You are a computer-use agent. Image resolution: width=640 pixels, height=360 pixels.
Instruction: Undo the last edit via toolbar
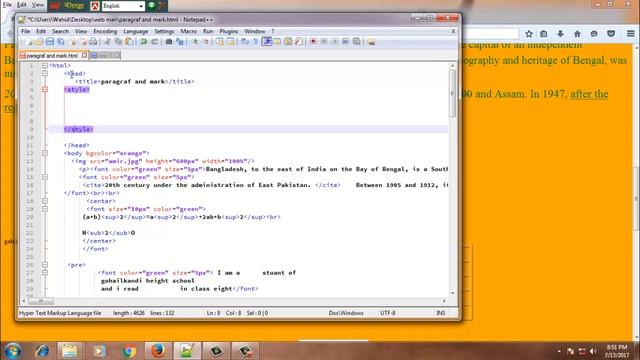pos(144,42)
